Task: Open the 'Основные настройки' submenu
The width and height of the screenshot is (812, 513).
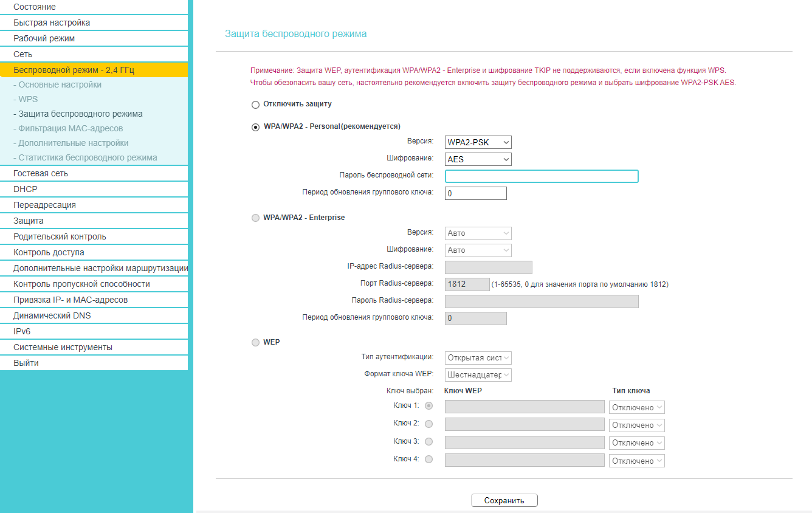Action: 94,84
